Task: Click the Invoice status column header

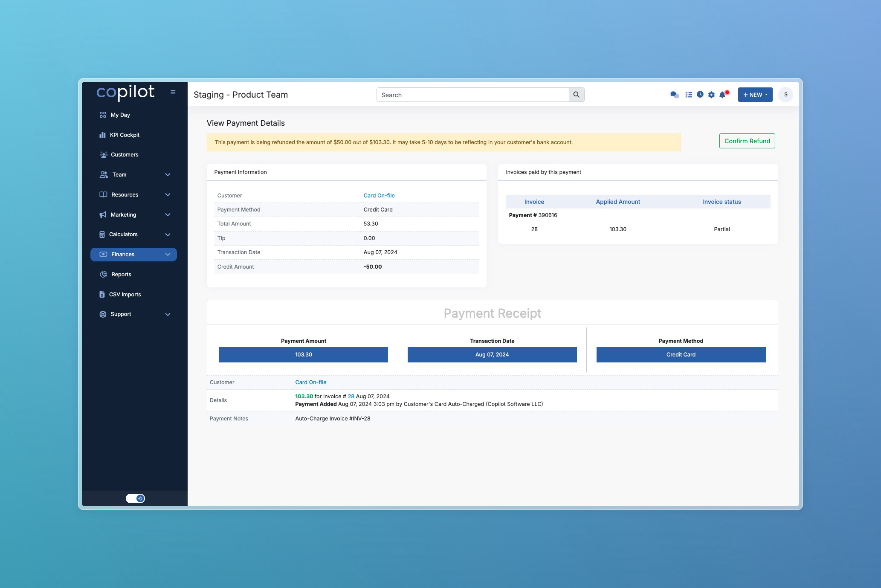Action: click(x=722, y=202)
